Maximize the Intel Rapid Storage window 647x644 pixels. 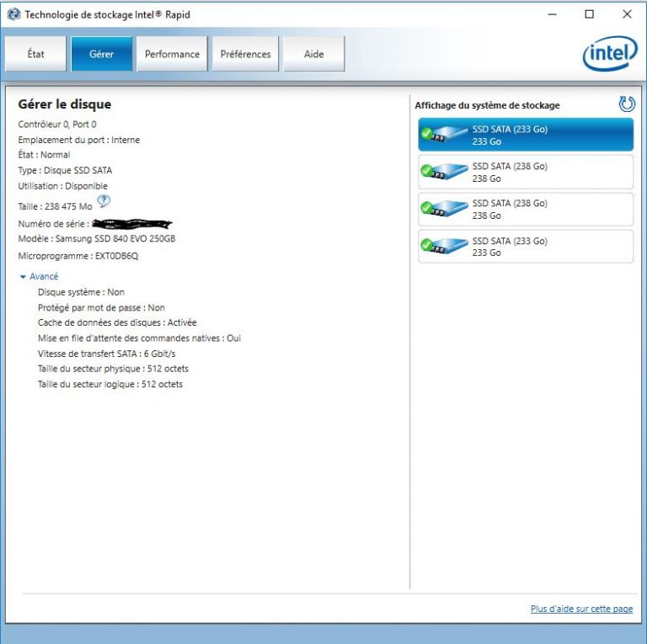[x=589, y=14]
